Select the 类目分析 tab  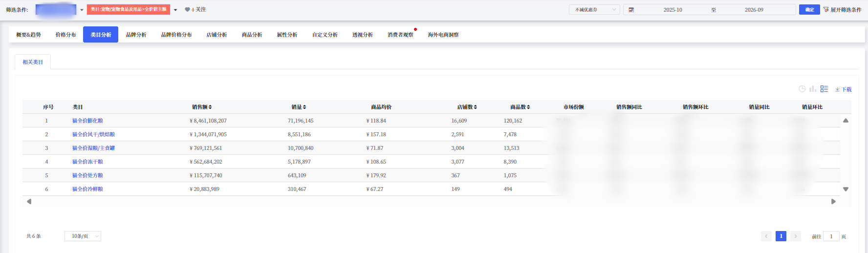(x=101, y=35)
